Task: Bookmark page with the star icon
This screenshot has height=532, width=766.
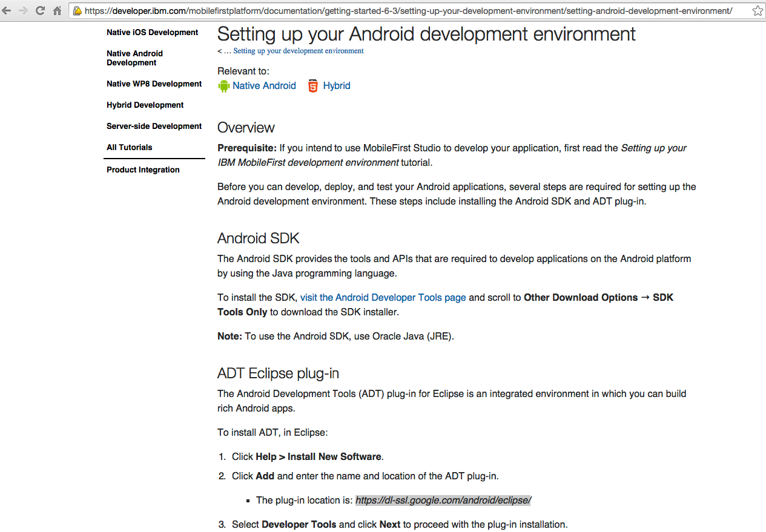Action: tap(758, 11)
